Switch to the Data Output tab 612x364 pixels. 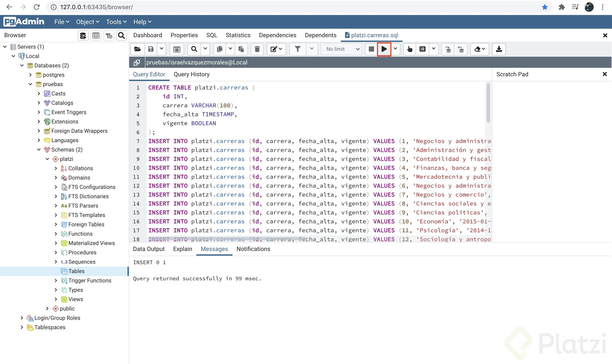[x=149, y=249]
